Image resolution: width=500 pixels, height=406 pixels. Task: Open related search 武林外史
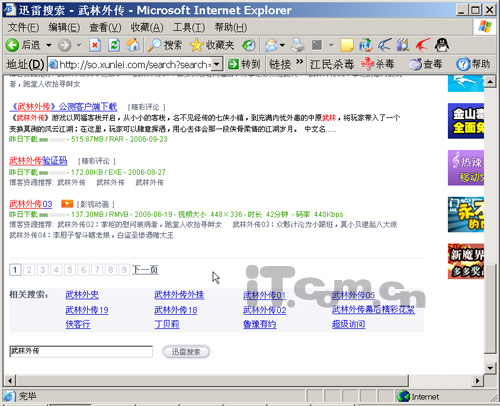point(82,295)
